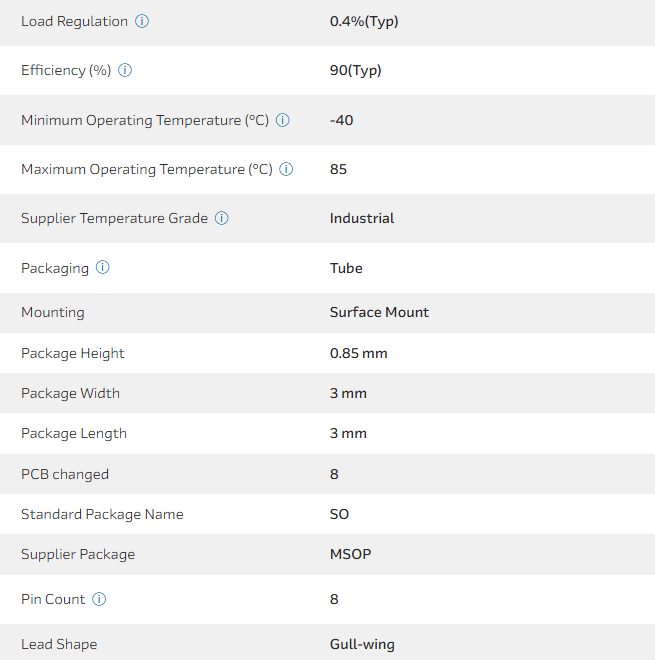Select the 0.85 mm package height value
The image size is (655, 660).
click(x=358, y=353)
